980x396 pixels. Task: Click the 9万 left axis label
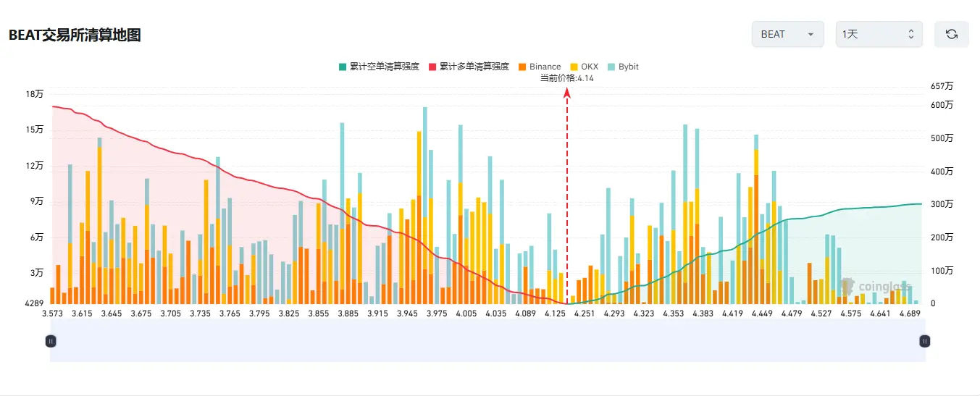[x=37, y=201]
